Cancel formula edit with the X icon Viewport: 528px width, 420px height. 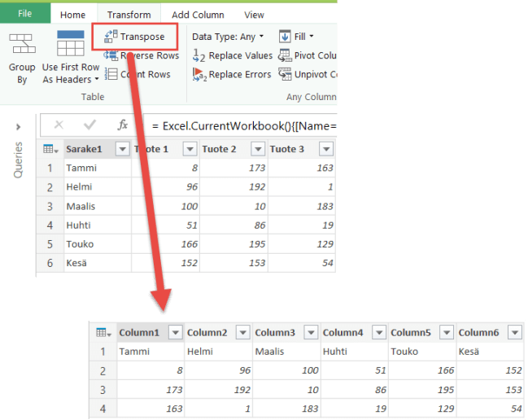pos(59,125)
